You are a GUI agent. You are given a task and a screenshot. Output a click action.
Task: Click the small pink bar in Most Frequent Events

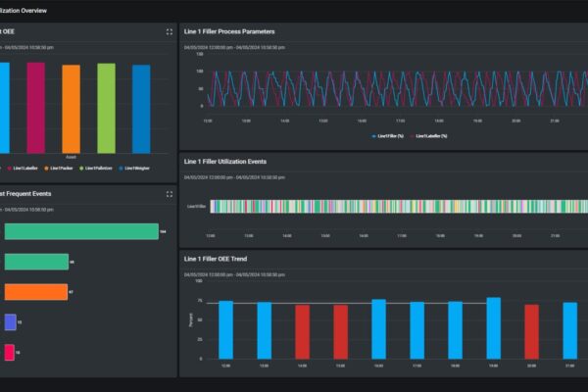click(x=9, y=352)
